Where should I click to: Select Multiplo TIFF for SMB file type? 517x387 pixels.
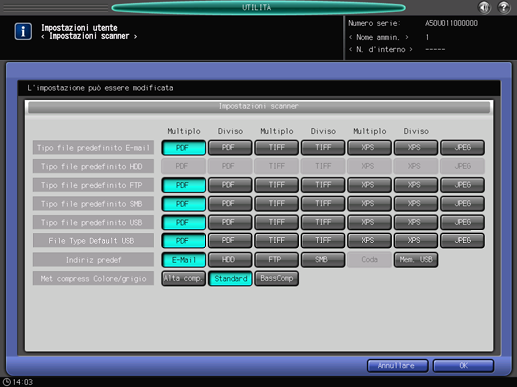[276, 204]
